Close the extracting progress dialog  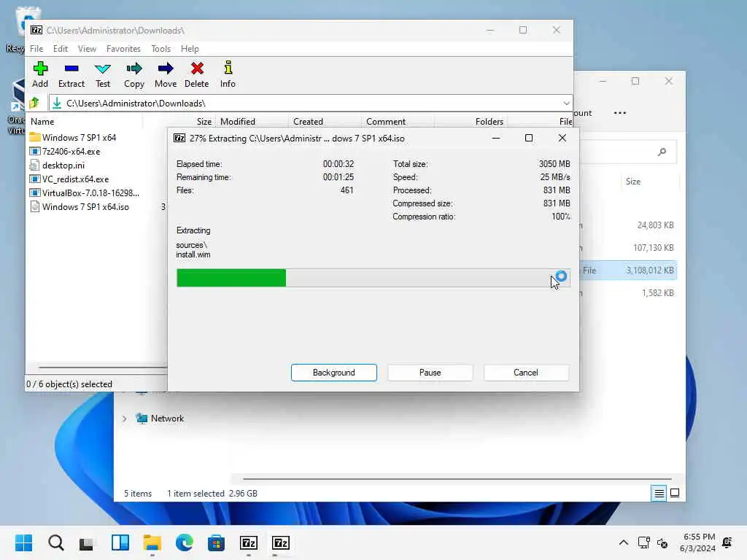(562, 138)
